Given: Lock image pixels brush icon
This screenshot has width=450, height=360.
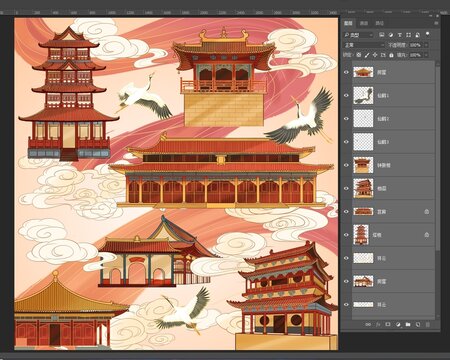Looking at the screenshot, I should click(367, 55).
